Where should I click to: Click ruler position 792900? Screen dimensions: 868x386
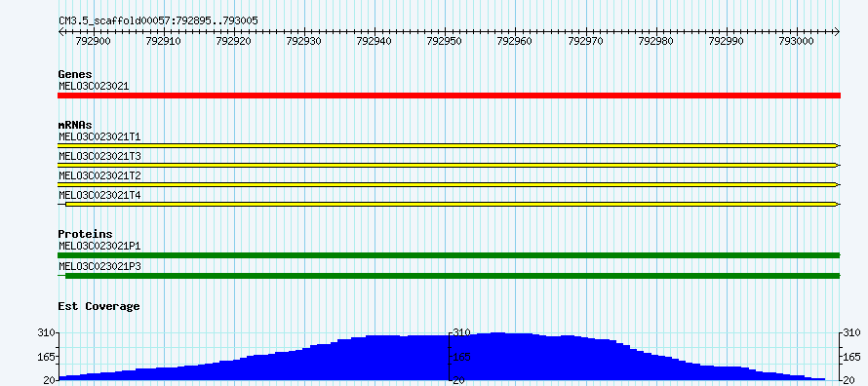93,41
